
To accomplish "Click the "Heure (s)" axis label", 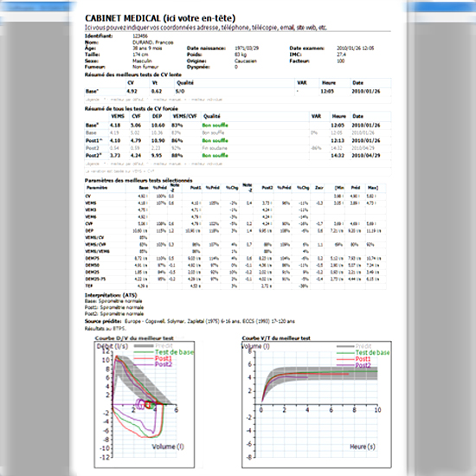I will click(x=363, y=447).
